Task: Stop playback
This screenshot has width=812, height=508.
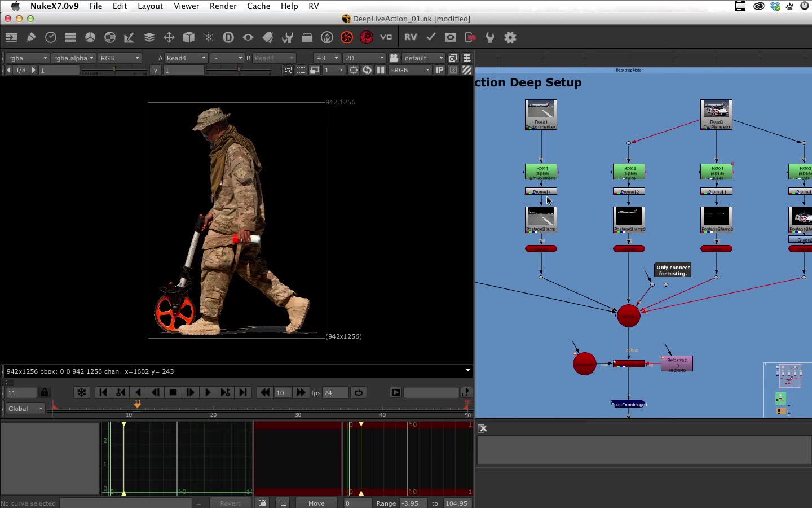Action: pyautogui.click(x=173, y=392)
